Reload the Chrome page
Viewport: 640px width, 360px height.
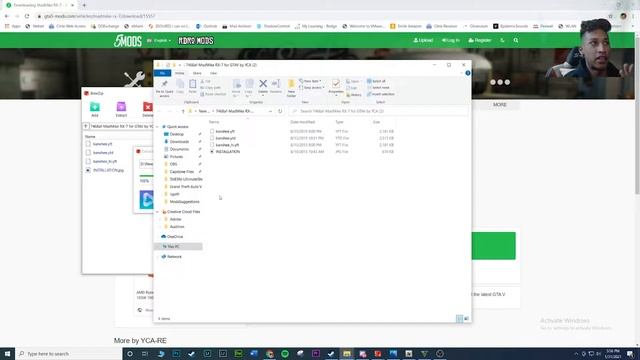coord(27,16)
